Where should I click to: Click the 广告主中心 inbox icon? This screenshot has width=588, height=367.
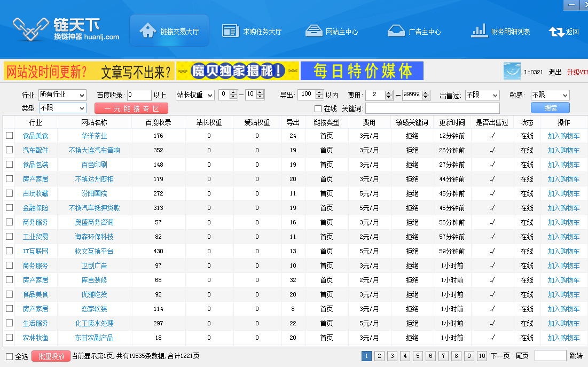(x=396, y=31)
